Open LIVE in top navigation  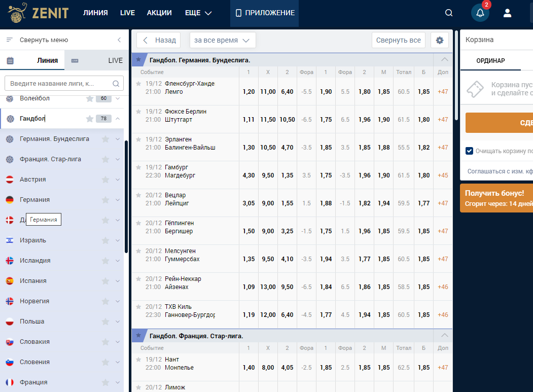[127, 13]
